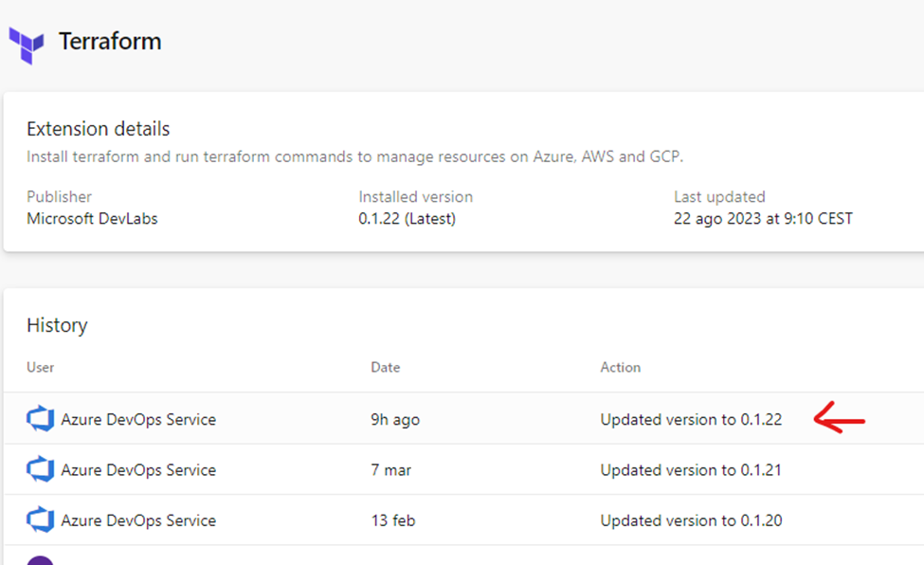
Task: Click the Azure DevOps Service icon beside 7 mar
Action: (41, 469)
